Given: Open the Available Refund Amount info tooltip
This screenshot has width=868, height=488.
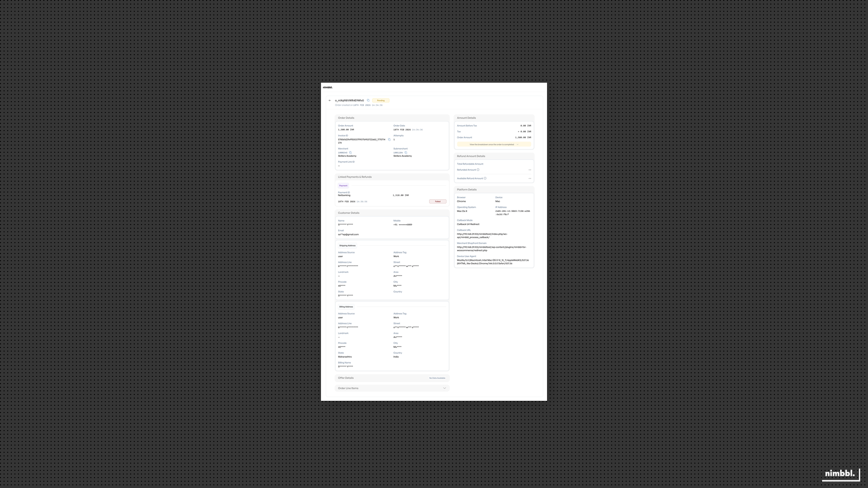Looking at the screenshot, I should point(485,178).
